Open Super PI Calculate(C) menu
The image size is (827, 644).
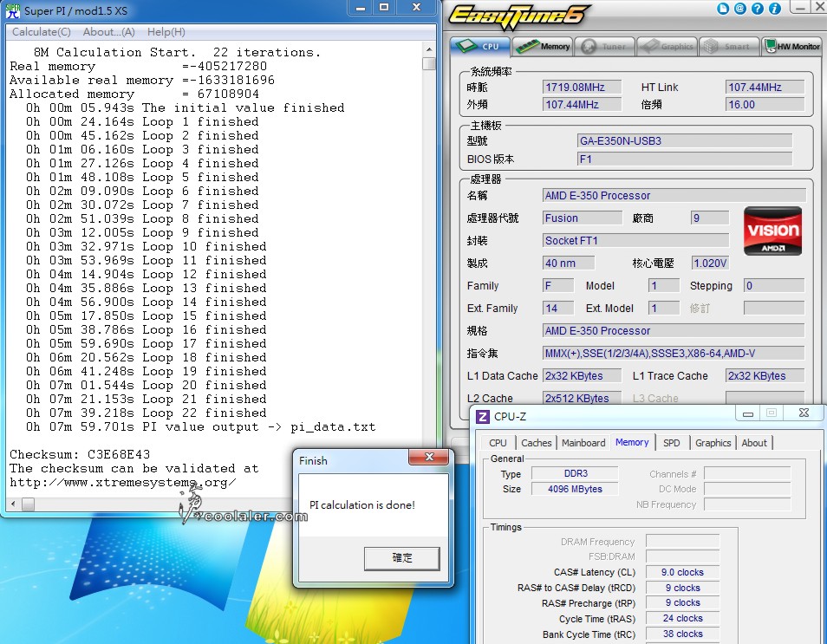pos(41,32)
